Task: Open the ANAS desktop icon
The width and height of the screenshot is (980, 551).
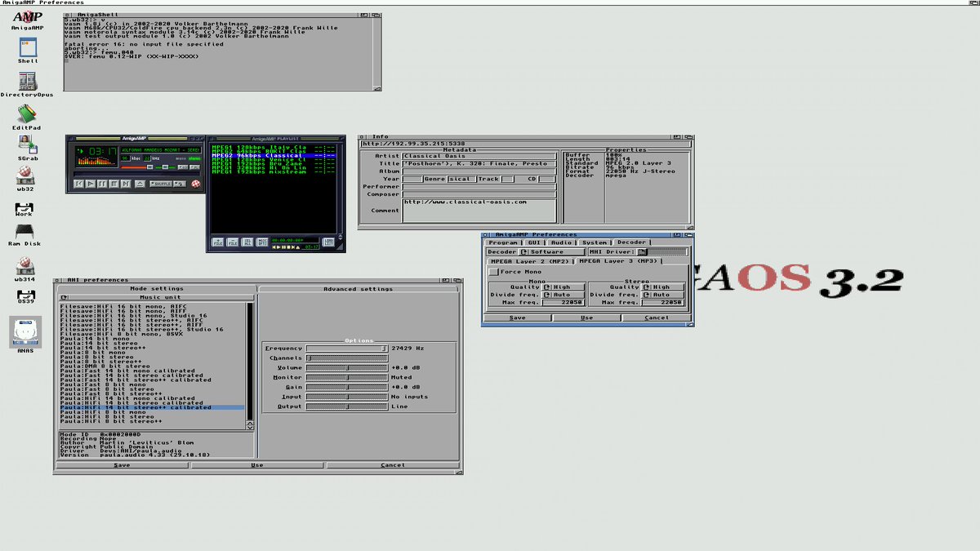Action: [x=25, y=335]
